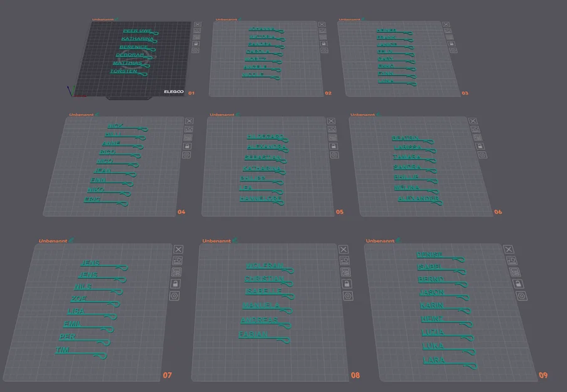Screen dimensions: 567x392
Task: Pick the TIM model on plate 07
Action: pyautogui.click(x=81, y=352)
